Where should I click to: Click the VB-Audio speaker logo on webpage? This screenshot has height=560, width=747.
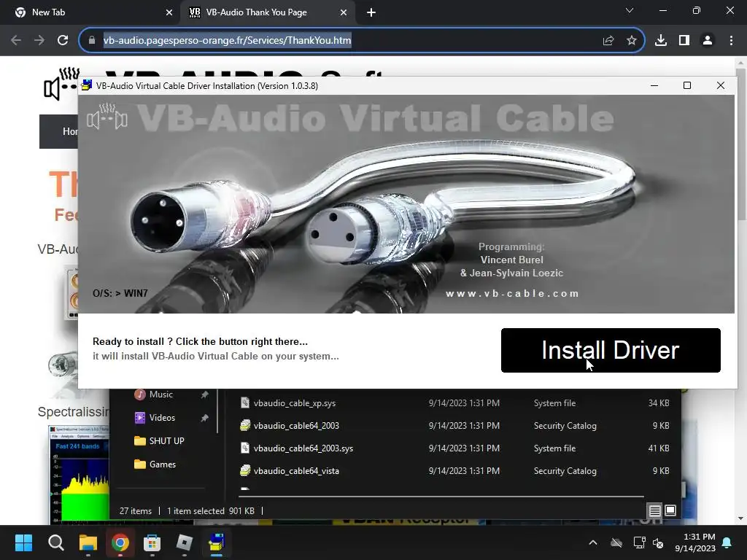click(x=61, y=84)
